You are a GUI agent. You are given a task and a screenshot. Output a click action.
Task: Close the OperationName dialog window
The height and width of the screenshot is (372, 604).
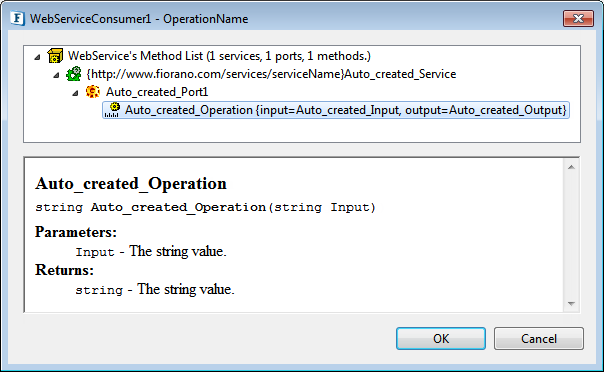(578, 18)
